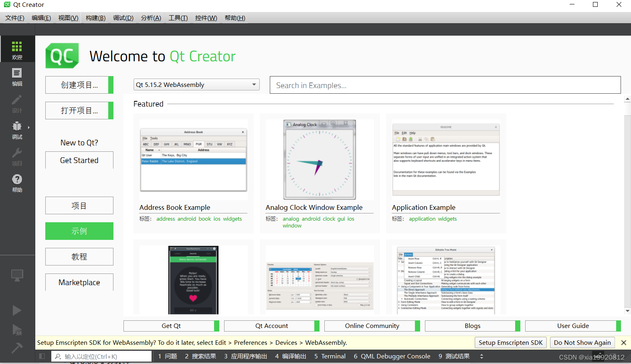
Task: Open the 工具(T) menu
Action: (x=178, y=18)
